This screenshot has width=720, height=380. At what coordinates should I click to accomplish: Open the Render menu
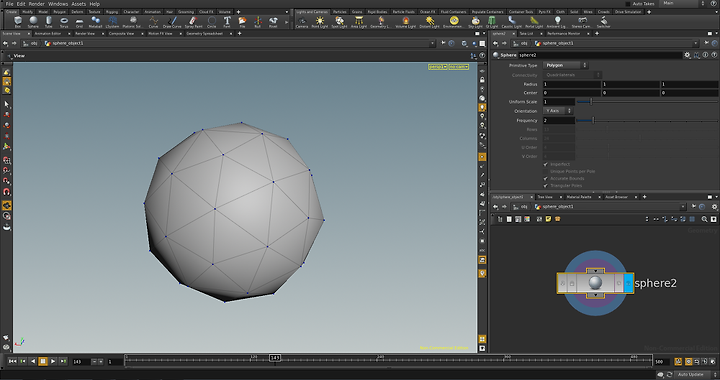[36, 4]
